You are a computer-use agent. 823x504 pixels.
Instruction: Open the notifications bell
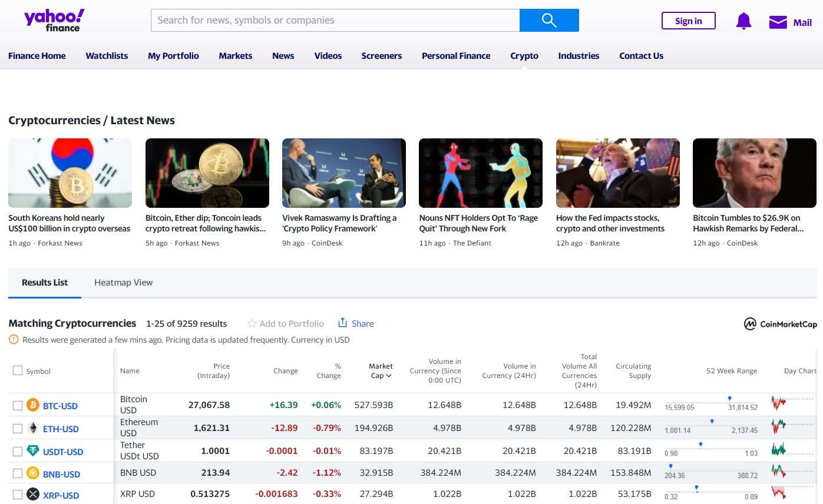[x=743, y=21]
